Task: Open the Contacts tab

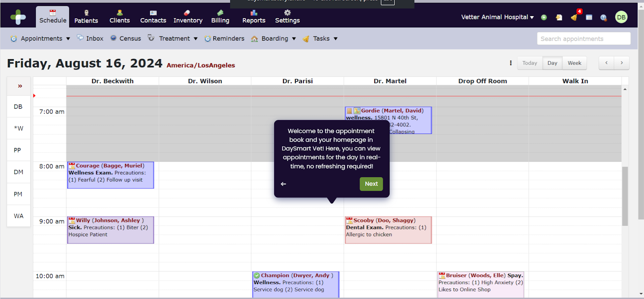Action: tap(153, 16)
